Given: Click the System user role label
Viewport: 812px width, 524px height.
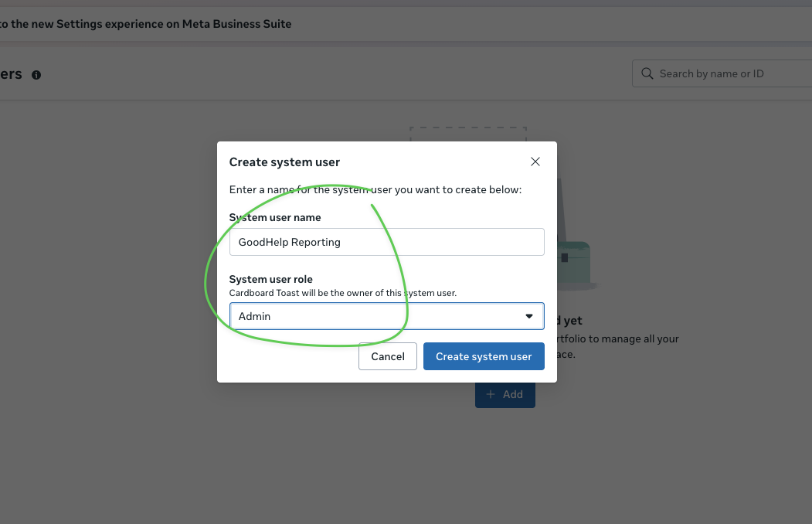Looking at the screenshot, I should 271,279.
